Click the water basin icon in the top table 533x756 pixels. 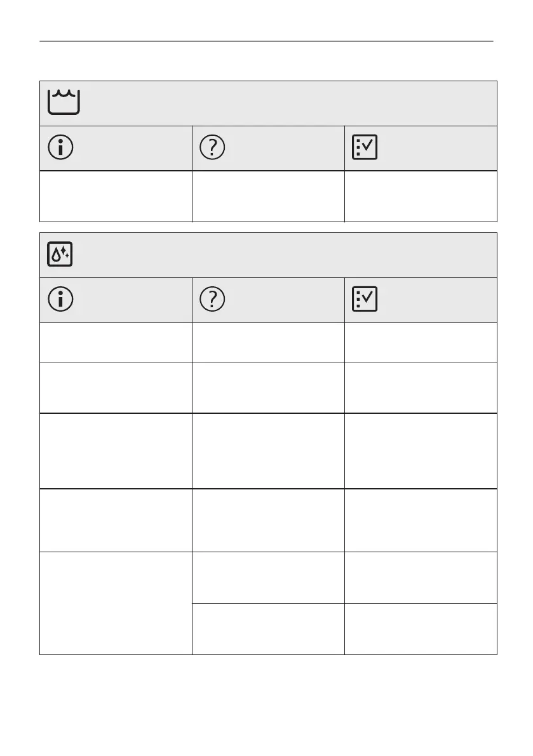click(x=62, y=103)
